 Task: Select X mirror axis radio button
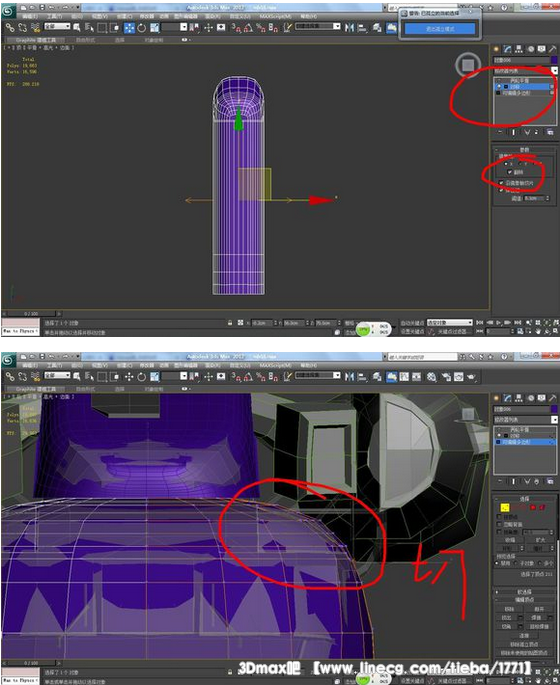[506, 164]
